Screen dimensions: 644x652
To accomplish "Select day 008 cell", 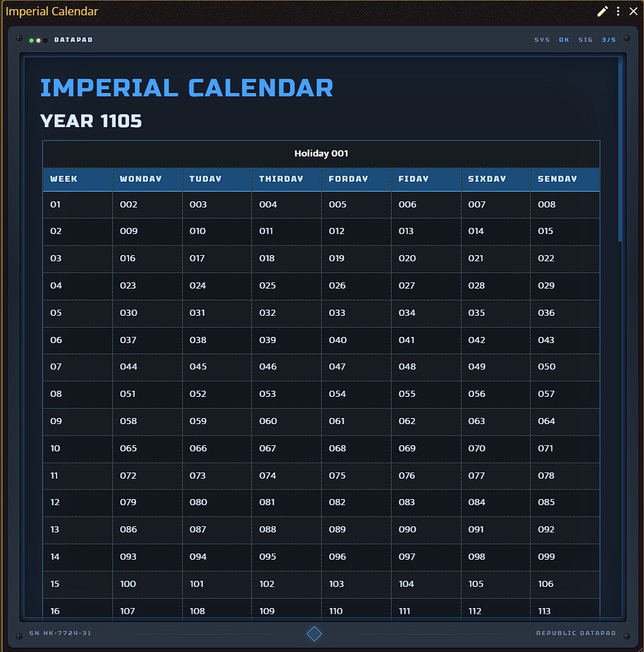I will [x=565, y=205].
